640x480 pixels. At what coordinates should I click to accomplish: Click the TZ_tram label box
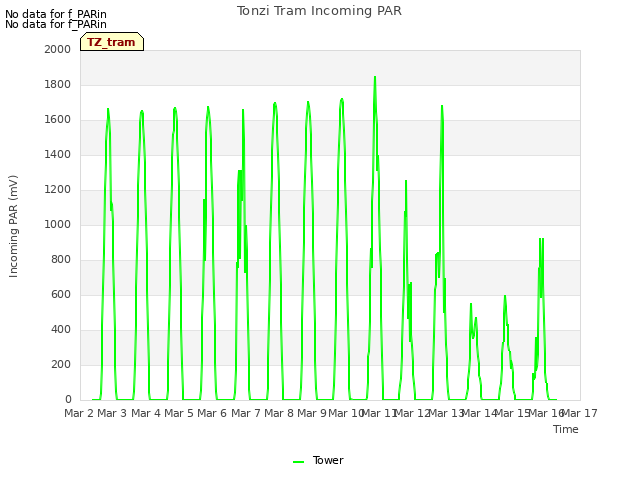pyautogui.click(x=112, y=42)
